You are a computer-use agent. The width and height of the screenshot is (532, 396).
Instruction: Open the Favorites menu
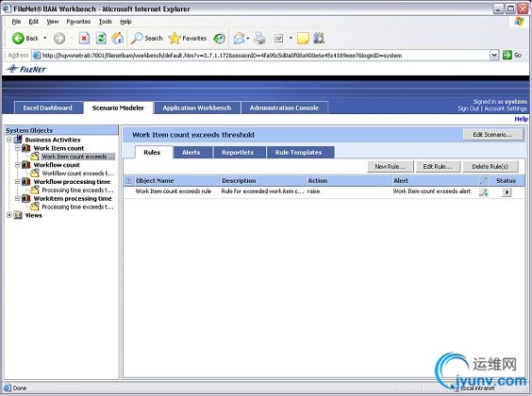tap(78, 22)
